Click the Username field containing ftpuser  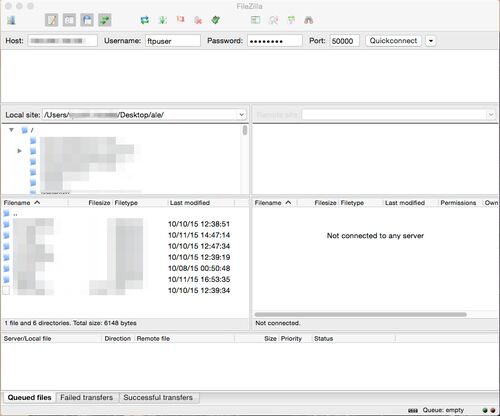(173, 41)
